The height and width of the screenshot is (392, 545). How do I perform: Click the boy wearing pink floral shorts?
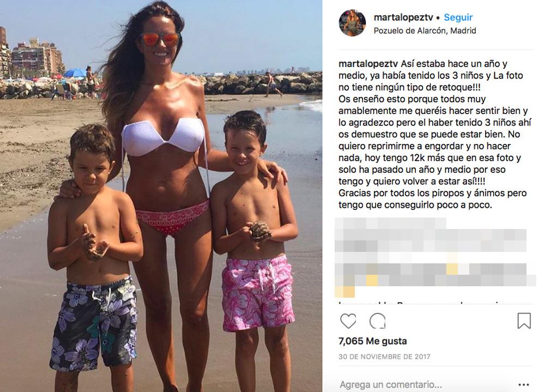click(254, 244)
